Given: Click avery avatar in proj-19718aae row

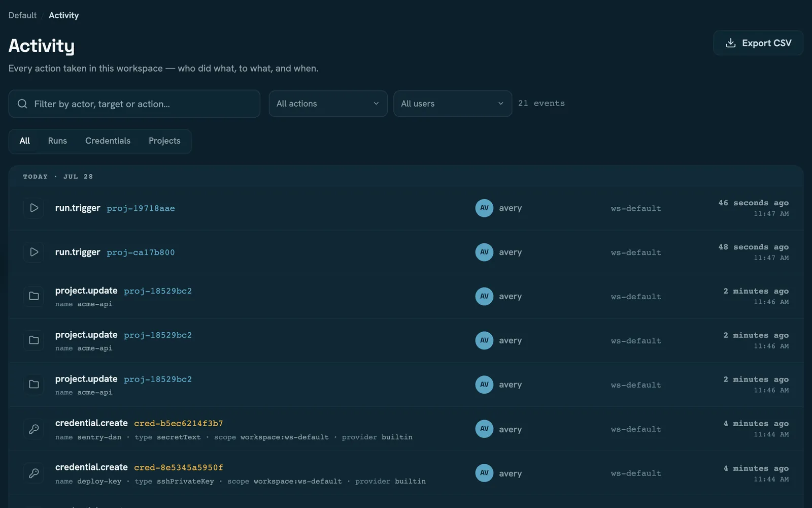Looking at the screenshot, I should point(484,208).
